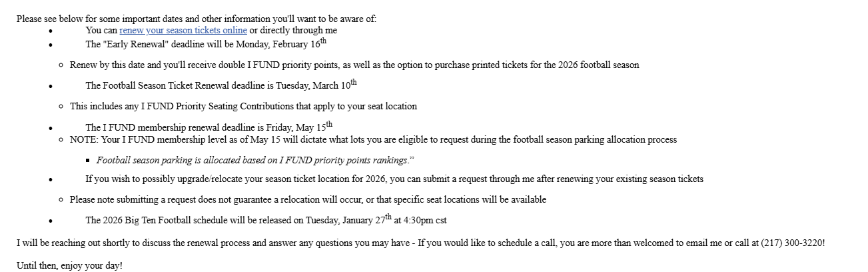Screen dimensions: 868x272
Task: Click the NOTE about May 15 membership level
Action: [x=373, y=140]
